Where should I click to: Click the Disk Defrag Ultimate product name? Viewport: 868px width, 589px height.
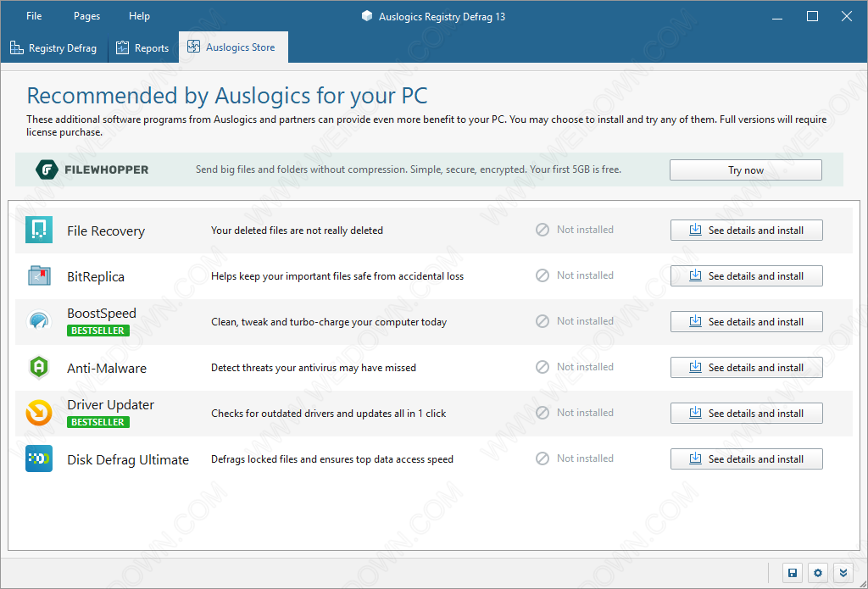click(128, 460)
